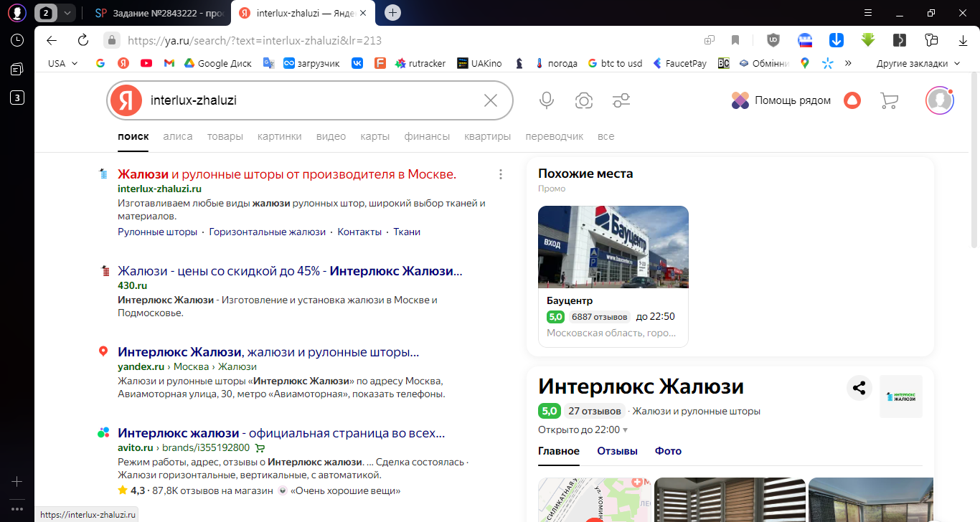Switch to the видео search tab

[331, 136]
